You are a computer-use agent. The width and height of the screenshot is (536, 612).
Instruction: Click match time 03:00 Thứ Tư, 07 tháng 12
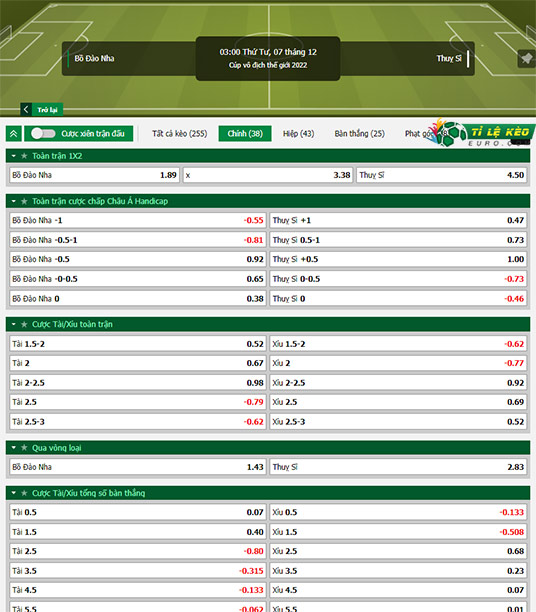coord(268,52)
